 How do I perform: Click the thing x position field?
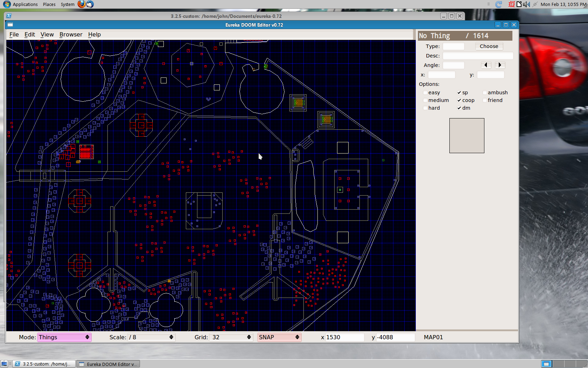click(x=442, y=75)
